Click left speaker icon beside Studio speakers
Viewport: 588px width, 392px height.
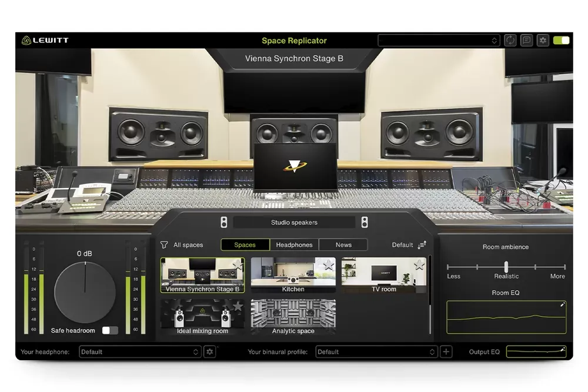click(224, 222)
